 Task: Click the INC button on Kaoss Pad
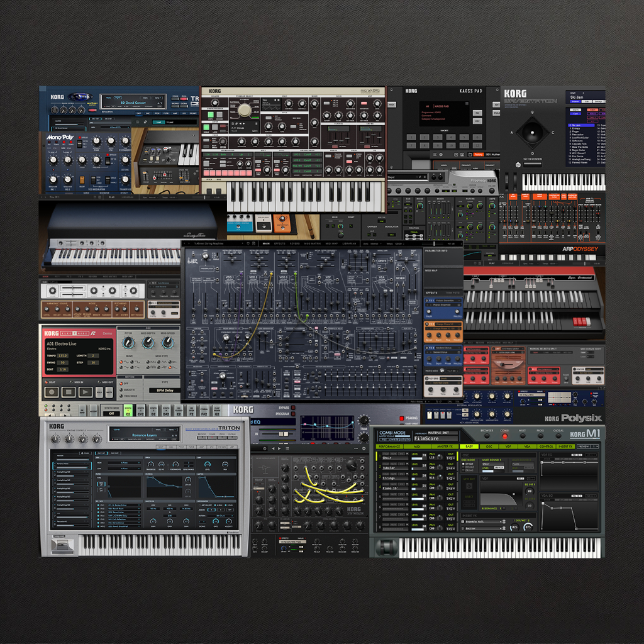tap(477, 112)
